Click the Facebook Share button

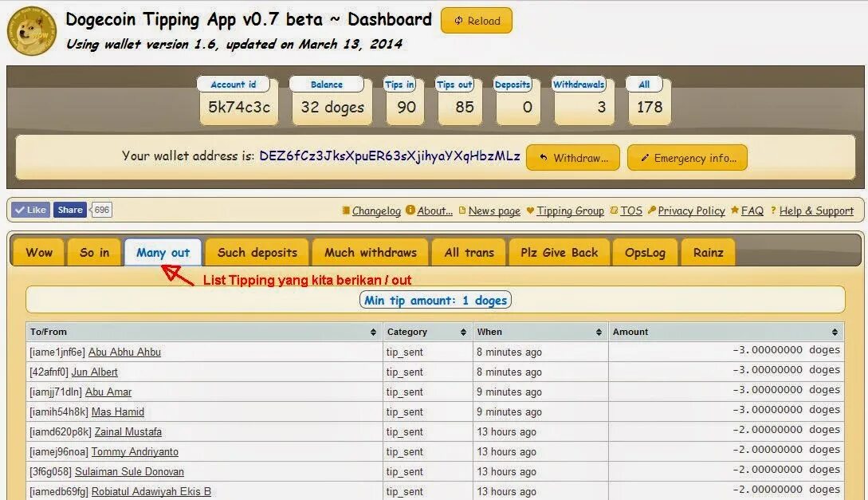click(70, 210)
